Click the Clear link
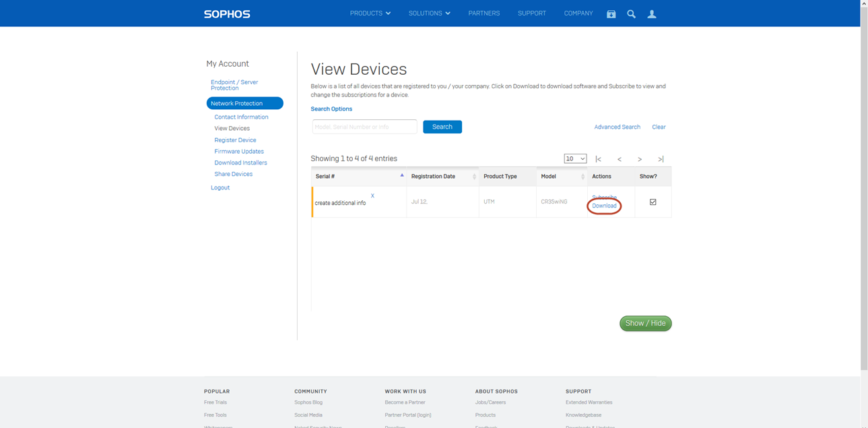Image resolution: width=868 pixels, height=428 pixels. coord(659,127)
